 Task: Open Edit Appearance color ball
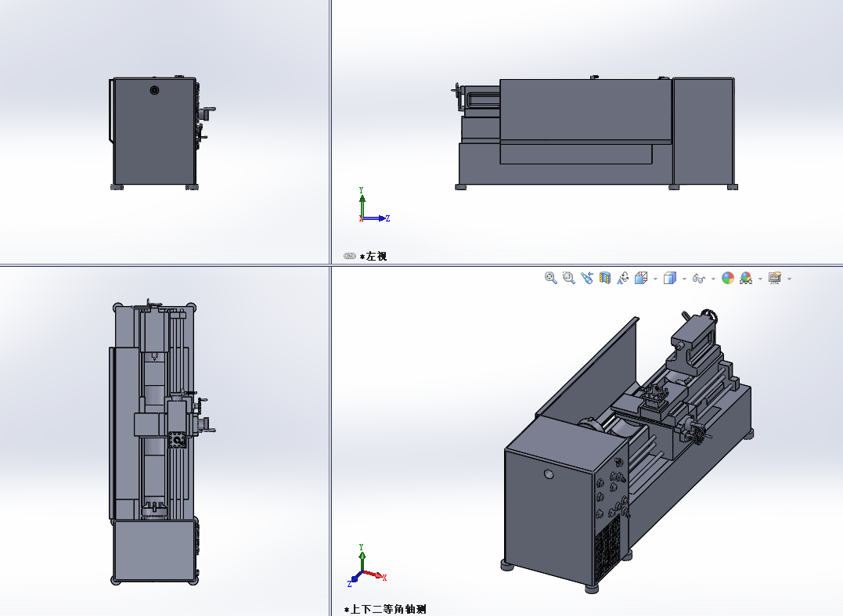pyautogui.click(x=728, y=278)
